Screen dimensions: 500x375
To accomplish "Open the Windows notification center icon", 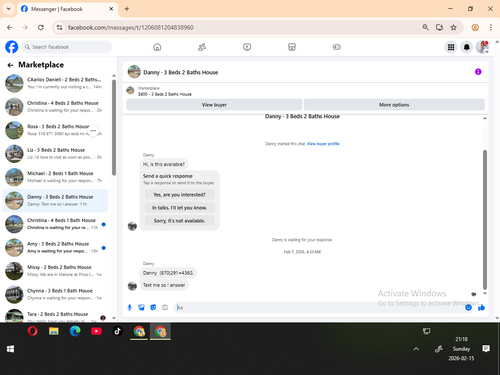I will 486,349.
